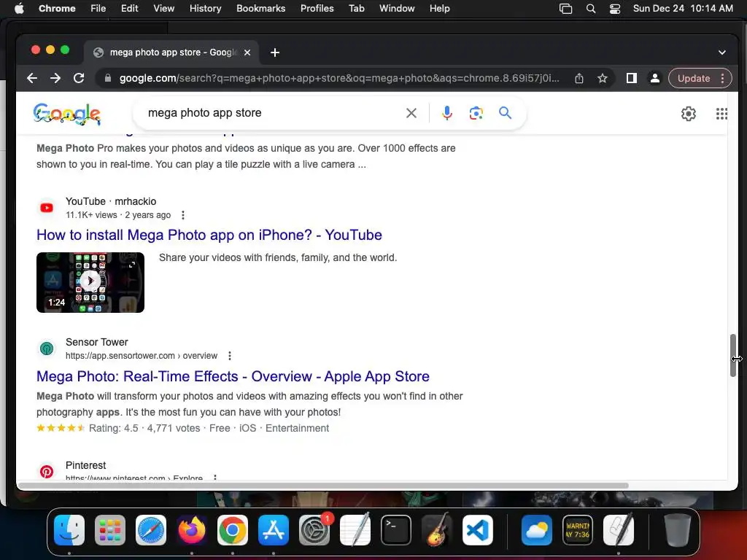This screenshot has height=560, width=747.
Task: Open Terminal from the Dock
Action: pos(396,530)
